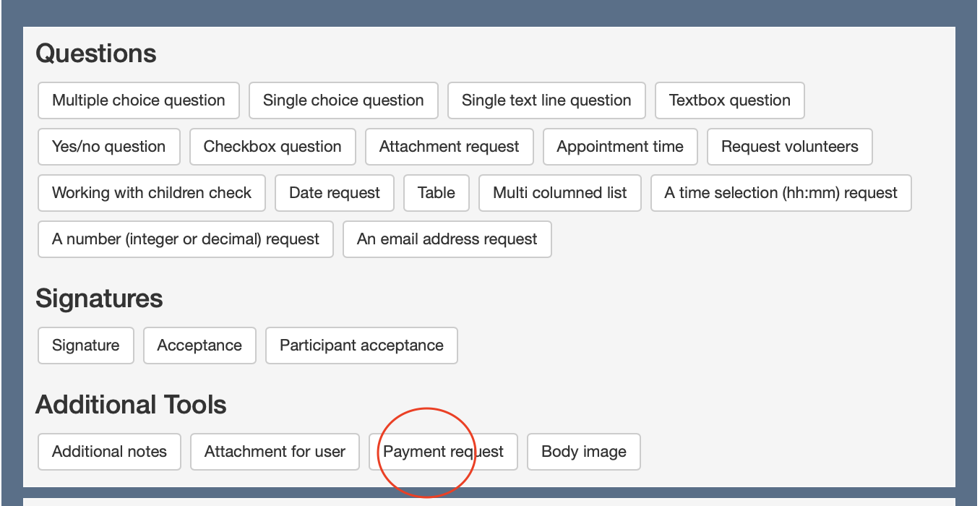
Task: Insert an email address request
Action: pyautogui.click(x=447, y=239)
